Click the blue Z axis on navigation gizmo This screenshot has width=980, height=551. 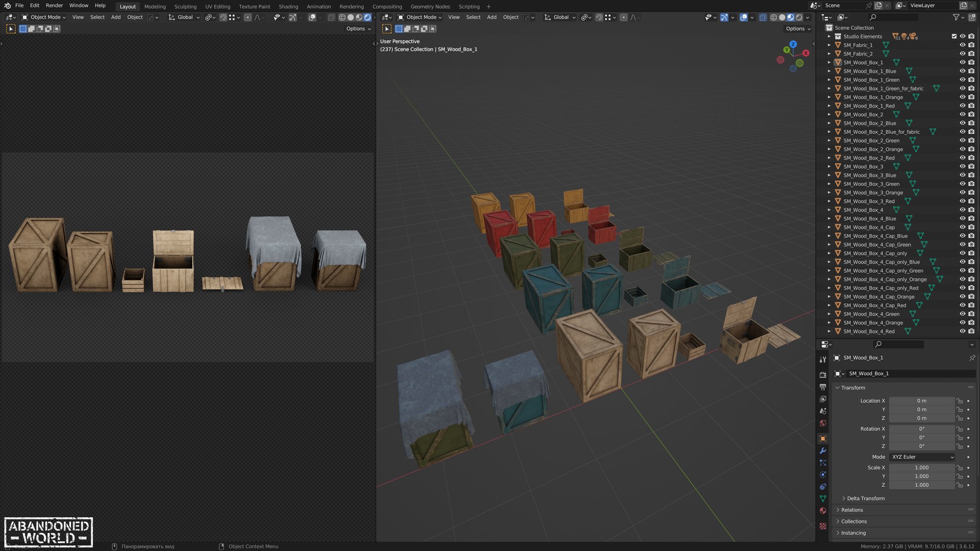tap(793, 44)
